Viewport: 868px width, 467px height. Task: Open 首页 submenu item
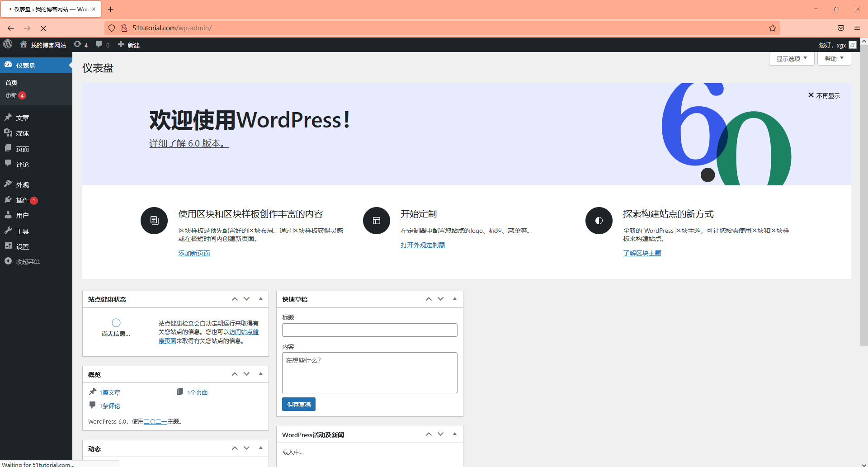11,83
